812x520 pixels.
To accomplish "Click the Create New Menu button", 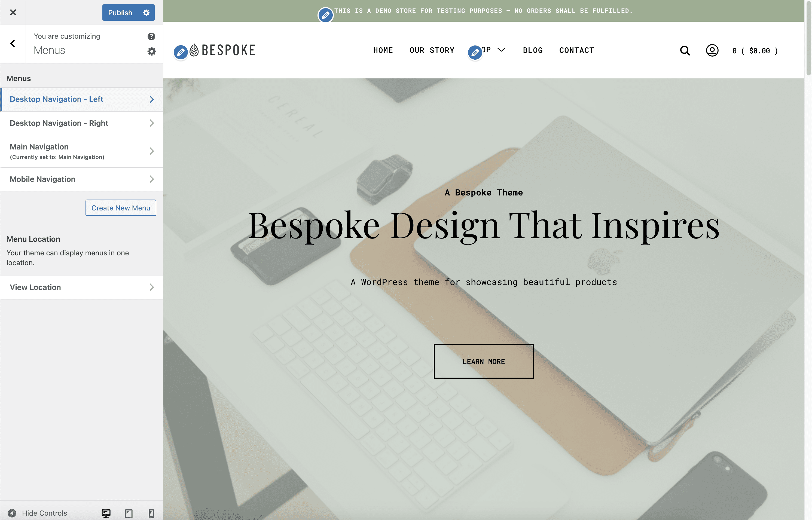I will tap(121, 208).
